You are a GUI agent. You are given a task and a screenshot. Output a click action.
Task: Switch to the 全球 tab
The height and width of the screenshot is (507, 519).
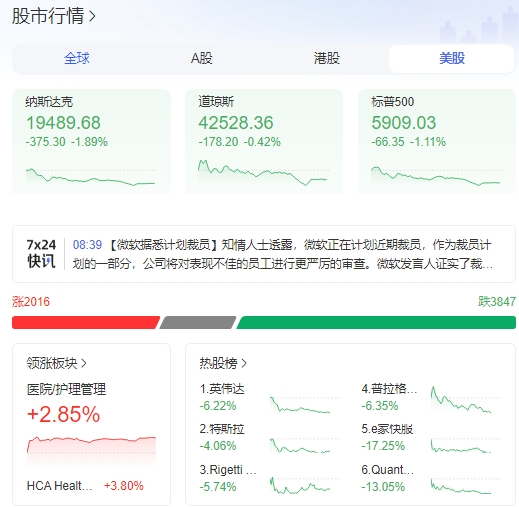(77, 58)
